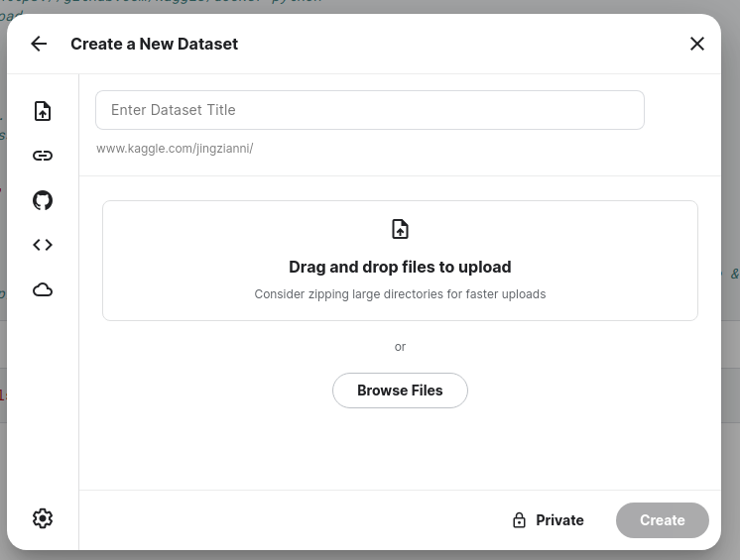Click the Browse Files button

[x=400, y=391]
